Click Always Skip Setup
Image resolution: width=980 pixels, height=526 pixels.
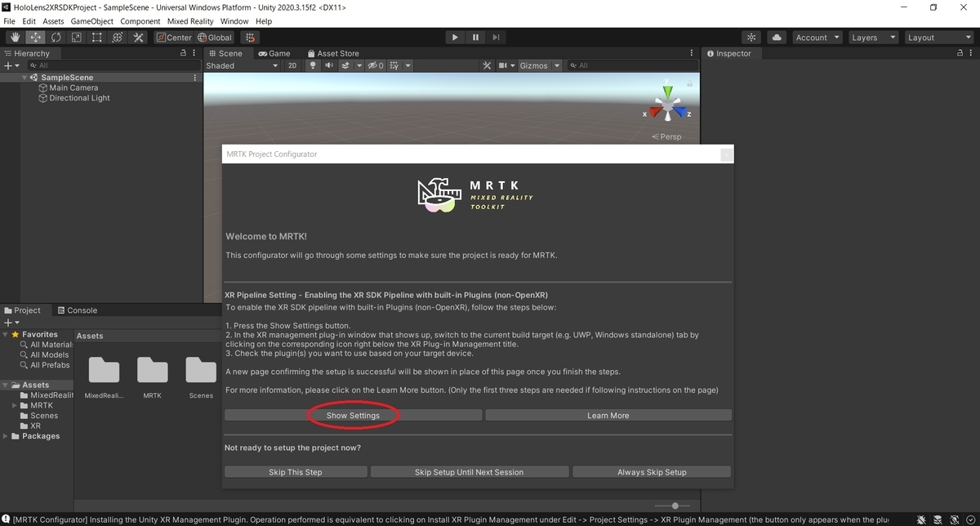tap(652, 472)
